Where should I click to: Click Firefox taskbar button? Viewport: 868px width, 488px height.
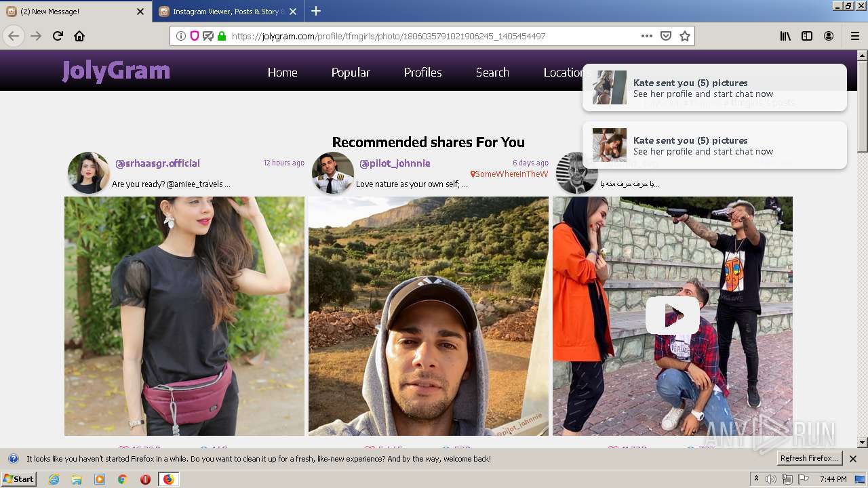(168, 479)
